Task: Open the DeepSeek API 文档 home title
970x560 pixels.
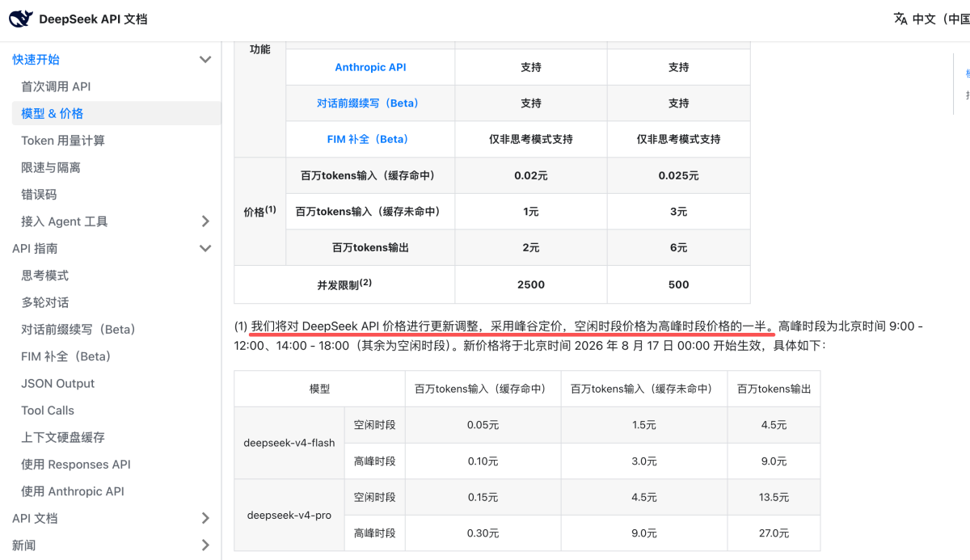Action: tap(93, 19)
